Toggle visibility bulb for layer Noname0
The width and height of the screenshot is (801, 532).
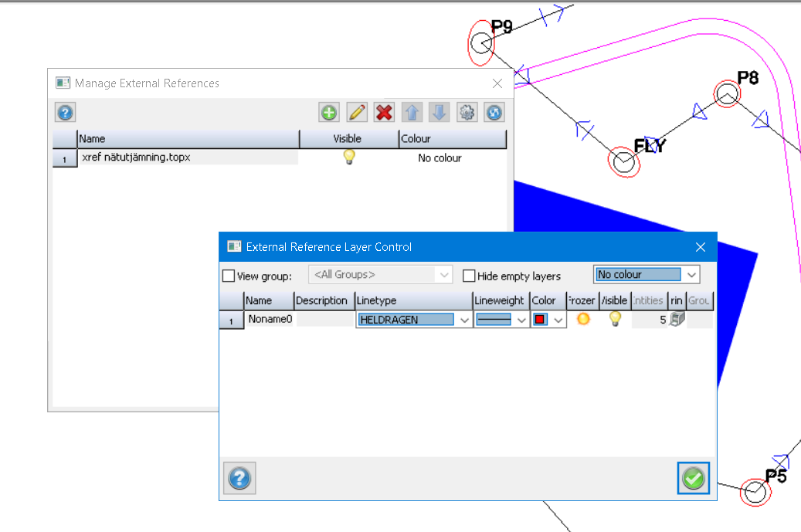[x=615, y=319]
